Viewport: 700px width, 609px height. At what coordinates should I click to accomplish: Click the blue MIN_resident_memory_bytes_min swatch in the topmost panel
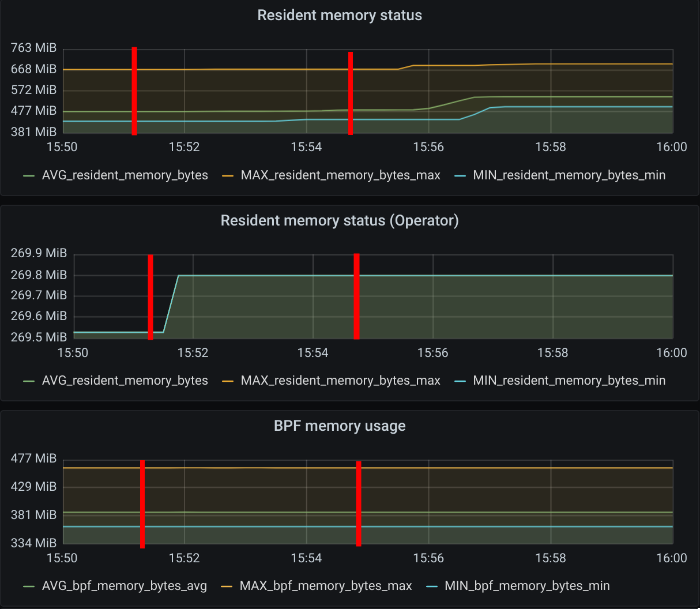(460, 176)
